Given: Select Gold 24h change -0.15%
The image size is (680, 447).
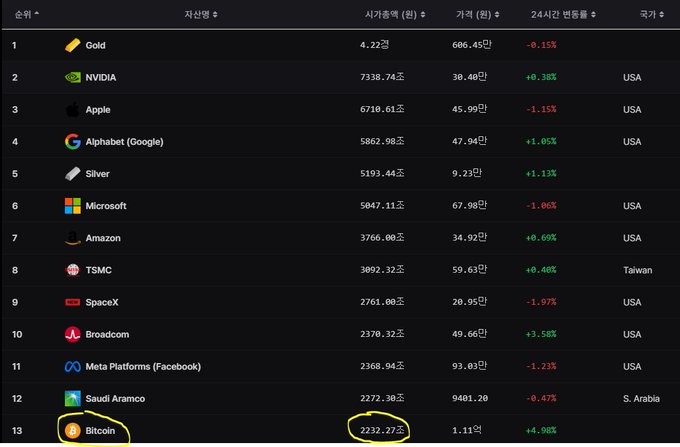Looking at the screenshot, I should pyautogui.click(x=541, y=45).
